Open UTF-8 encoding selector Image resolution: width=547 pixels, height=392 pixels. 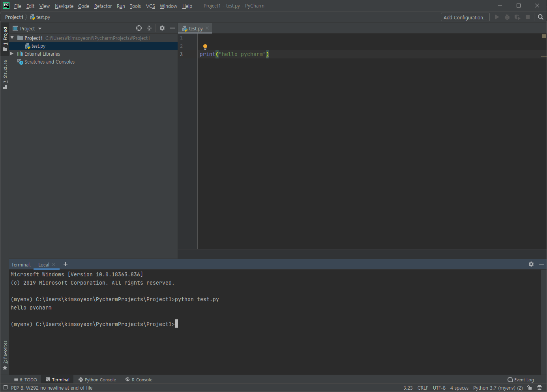439,388
